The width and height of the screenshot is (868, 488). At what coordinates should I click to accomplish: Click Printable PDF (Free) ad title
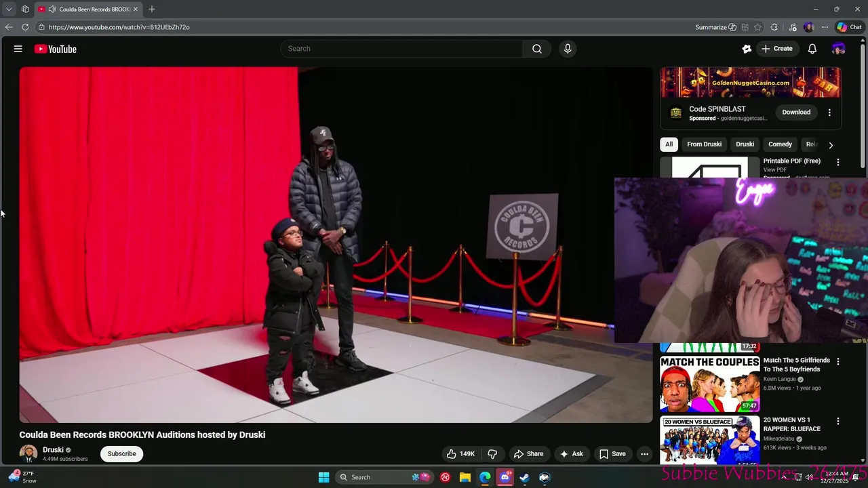[792, 161]
